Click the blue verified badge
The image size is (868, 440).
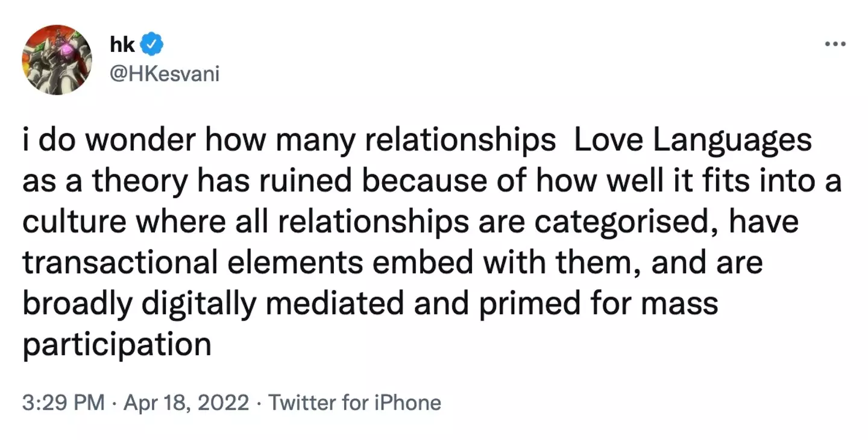click(151, 44)
